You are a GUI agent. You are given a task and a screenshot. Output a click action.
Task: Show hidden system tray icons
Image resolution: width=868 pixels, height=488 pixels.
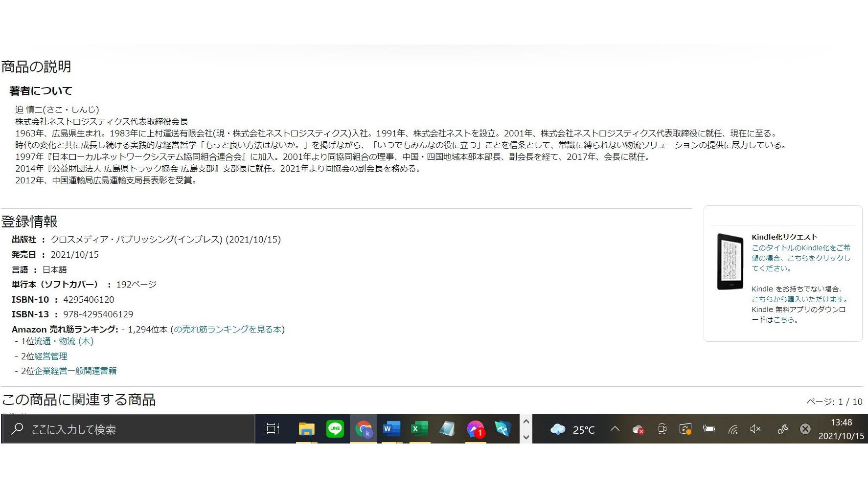click(x=615, y=429)
